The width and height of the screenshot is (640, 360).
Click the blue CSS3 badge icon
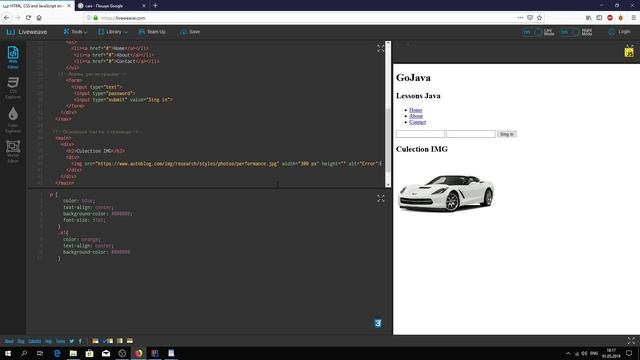(378, 323)
